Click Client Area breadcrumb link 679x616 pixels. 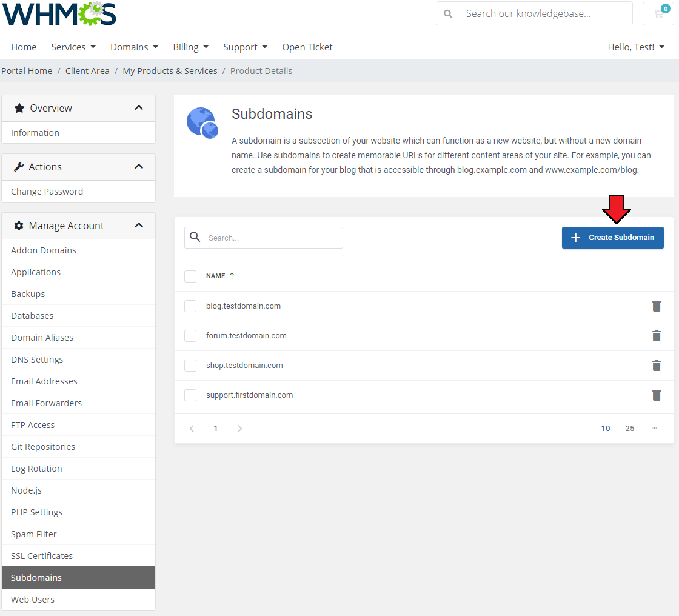pyautogui.click(x=87, y=71)
